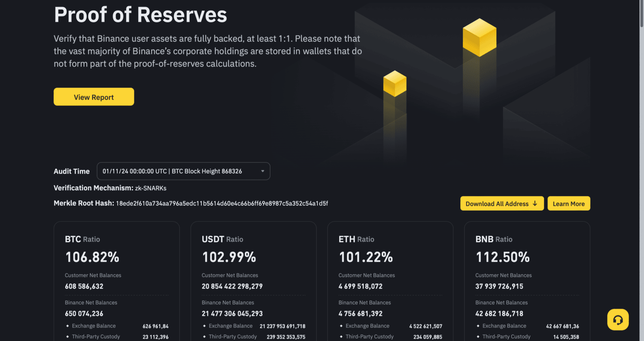Click the small yellow cube illustration
Image resolution: width=644 pixels, height=341 pixels.
[x=395, y=83]
